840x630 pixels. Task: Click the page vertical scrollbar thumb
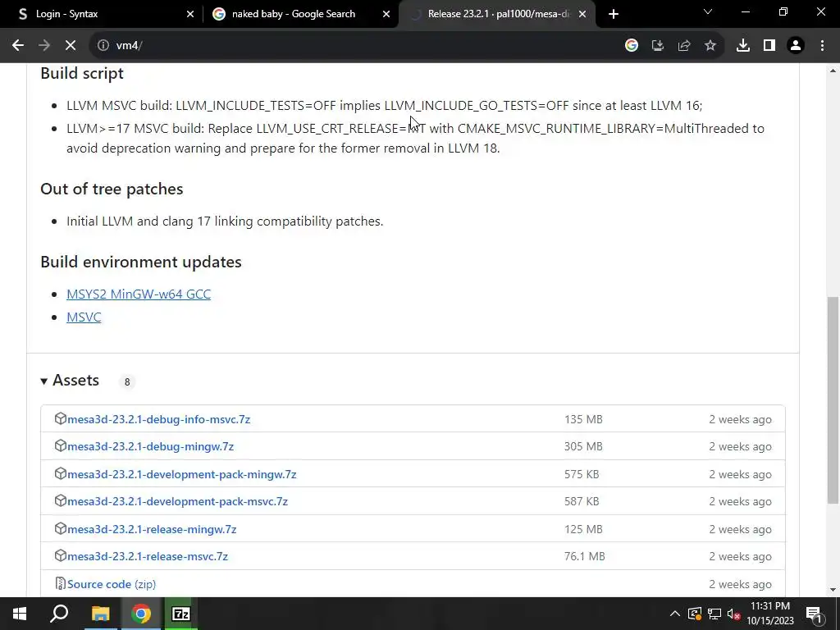click(833, 399)
